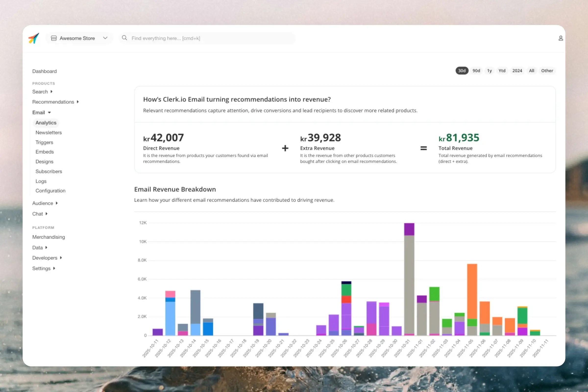This screenshot has width=588, height=392.
Task: Expand the Search menu arrow
Action: pyautogui.click(x=51, y=91)
